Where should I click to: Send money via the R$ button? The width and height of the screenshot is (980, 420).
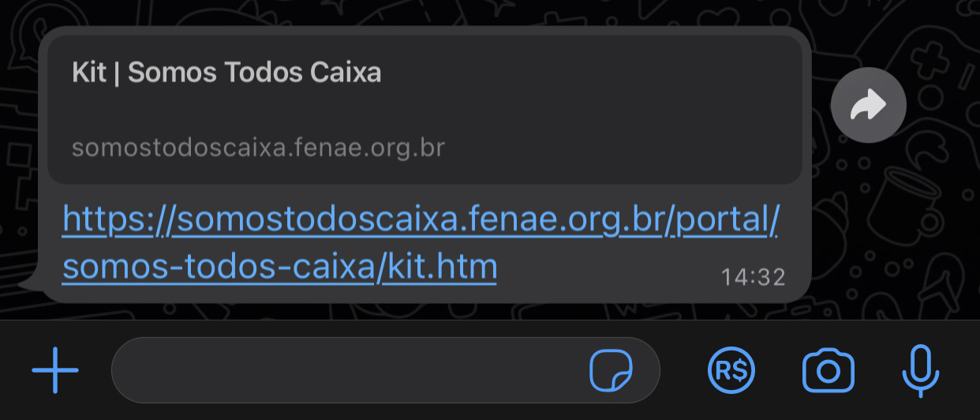click(x=731, y=369)
